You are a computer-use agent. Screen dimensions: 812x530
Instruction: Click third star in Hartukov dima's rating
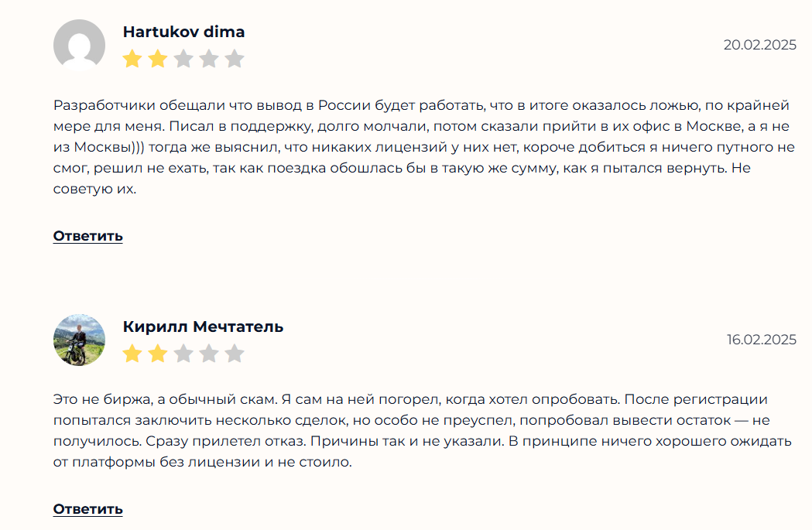(183, 59)
